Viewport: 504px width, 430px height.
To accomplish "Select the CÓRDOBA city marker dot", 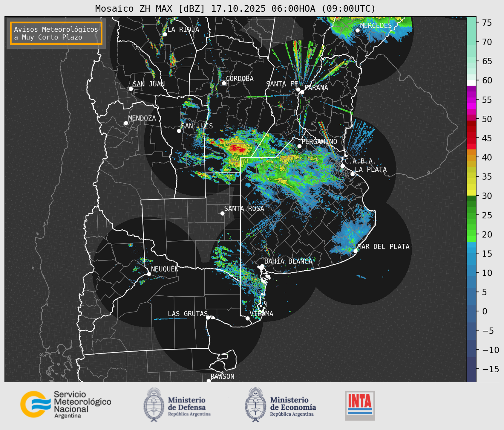I will 224,83.
